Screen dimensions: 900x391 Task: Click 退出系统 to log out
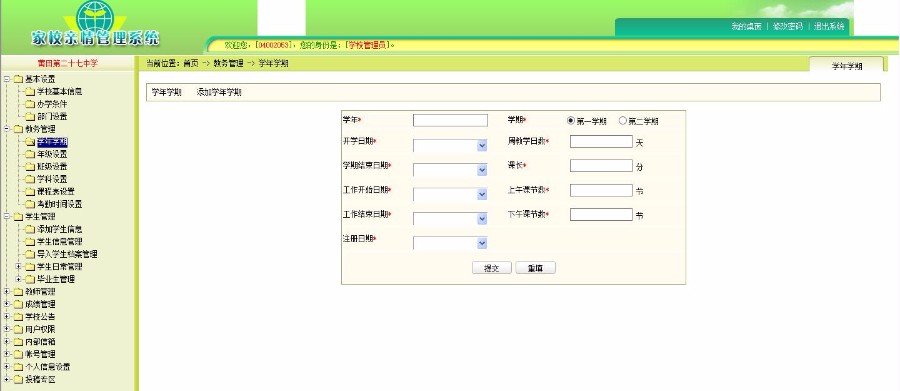click(829, 26)
